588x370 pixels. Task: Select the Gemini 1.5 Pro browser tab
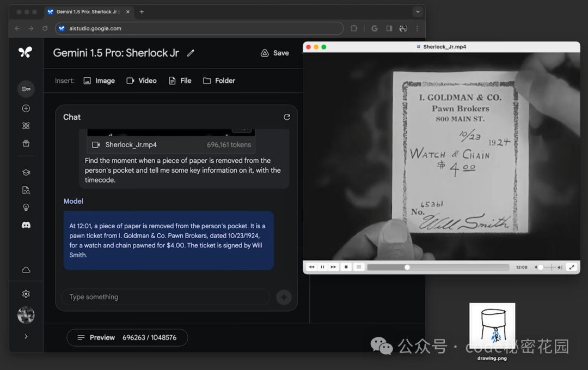(x=87, y=11)
